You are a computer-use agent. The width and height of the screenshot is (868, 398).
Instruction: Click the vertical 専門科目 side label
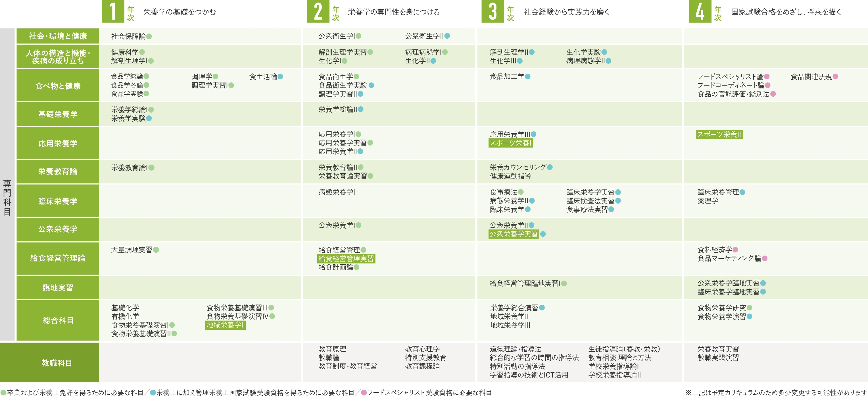(x=7, y=197)
